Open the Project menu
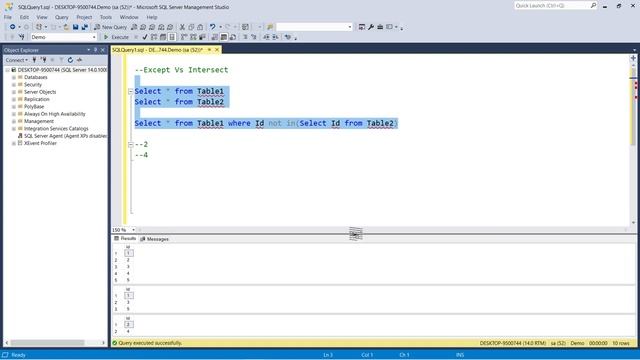 coord(84,17)
